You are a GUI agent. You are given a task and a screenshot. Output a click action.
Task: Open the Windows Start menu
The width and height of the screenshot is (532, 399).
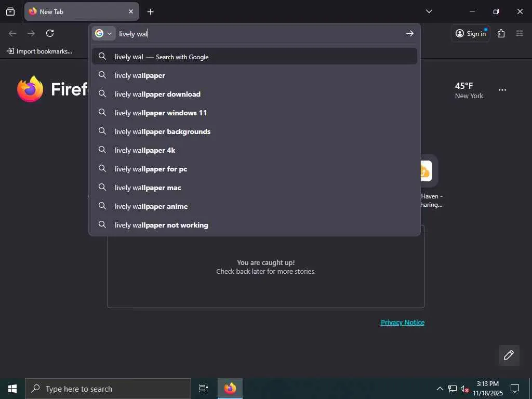coord(12,389)
